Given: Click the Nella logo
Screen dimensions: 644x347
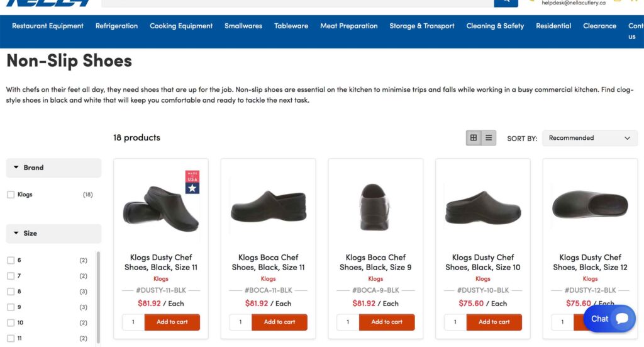Looking at the screenshot, I should point(48,3).
